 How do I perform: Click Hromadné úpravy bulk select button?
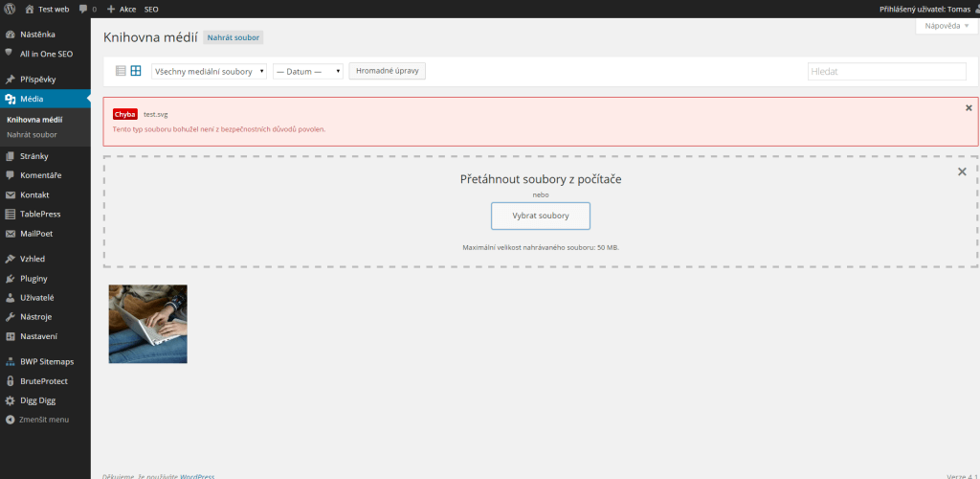pyautogui.click(x=387, y=71)
